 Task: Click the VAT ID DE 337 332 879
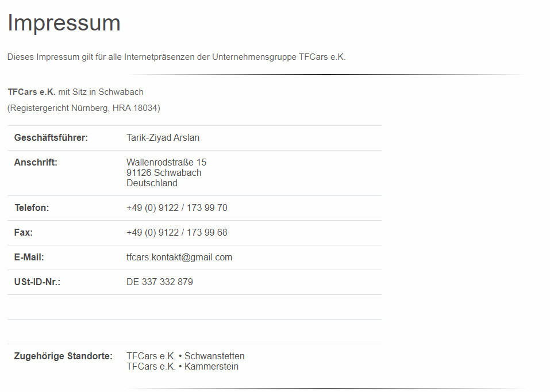click(x=160, y=282)
